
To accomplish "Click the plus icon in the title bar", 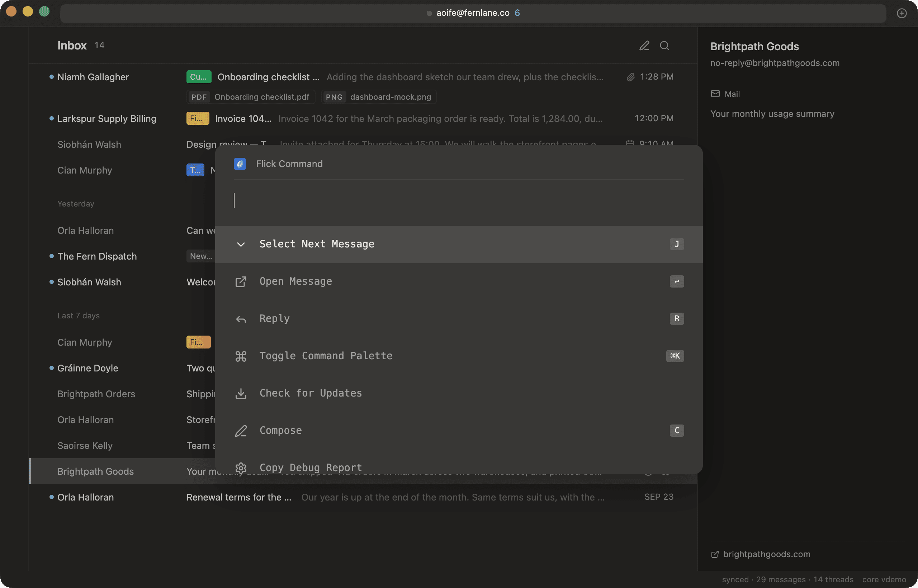I will coord(902,13).
